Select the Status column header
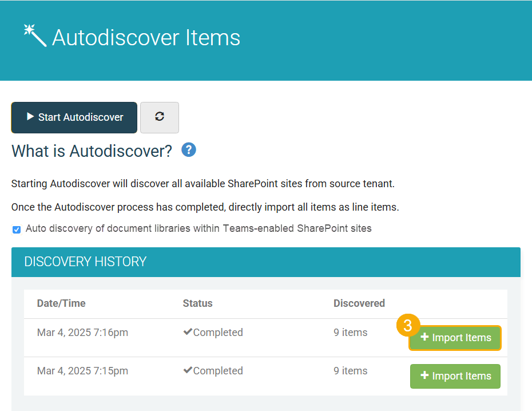The width and height of the screenshot is (532, 411). point(197,303)
